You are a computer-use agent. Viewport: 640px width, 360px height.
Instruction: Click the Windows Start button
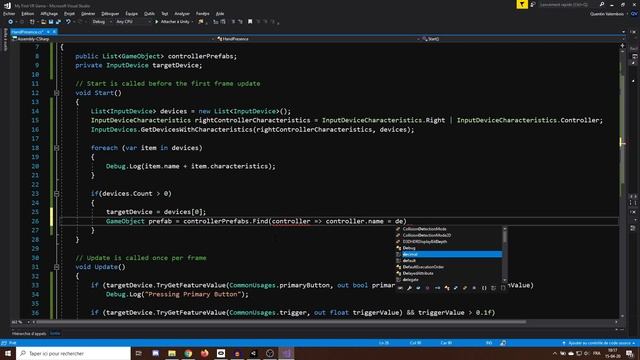(x=8, y=353)
